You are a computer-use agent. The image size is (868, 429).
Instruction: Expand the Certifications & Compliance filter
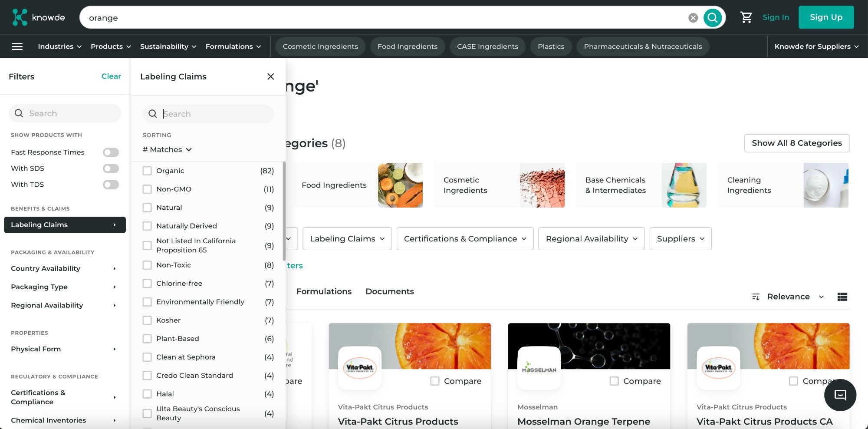coord(63,397)
